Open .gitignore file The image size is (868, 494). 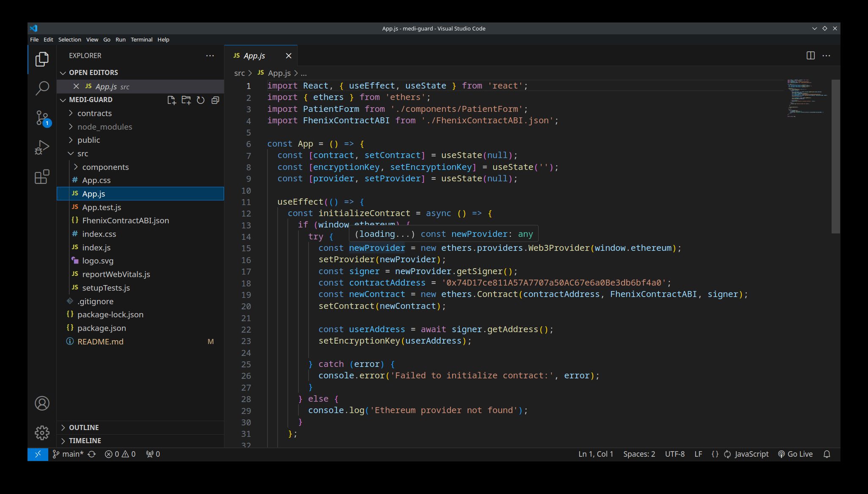pos(140,301)
